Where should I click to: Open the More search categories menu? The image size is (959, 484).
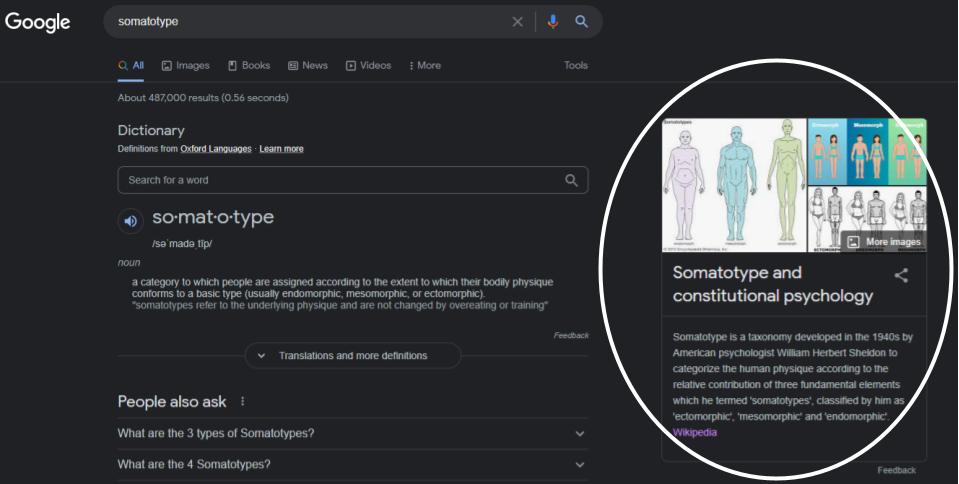[425, 65]
